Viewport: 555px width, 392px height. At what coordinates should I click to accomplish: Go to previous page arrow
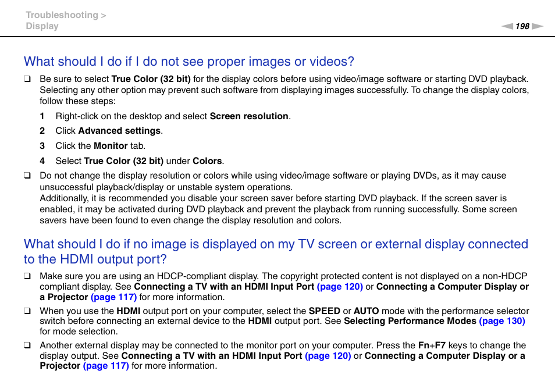pos(507,26)
